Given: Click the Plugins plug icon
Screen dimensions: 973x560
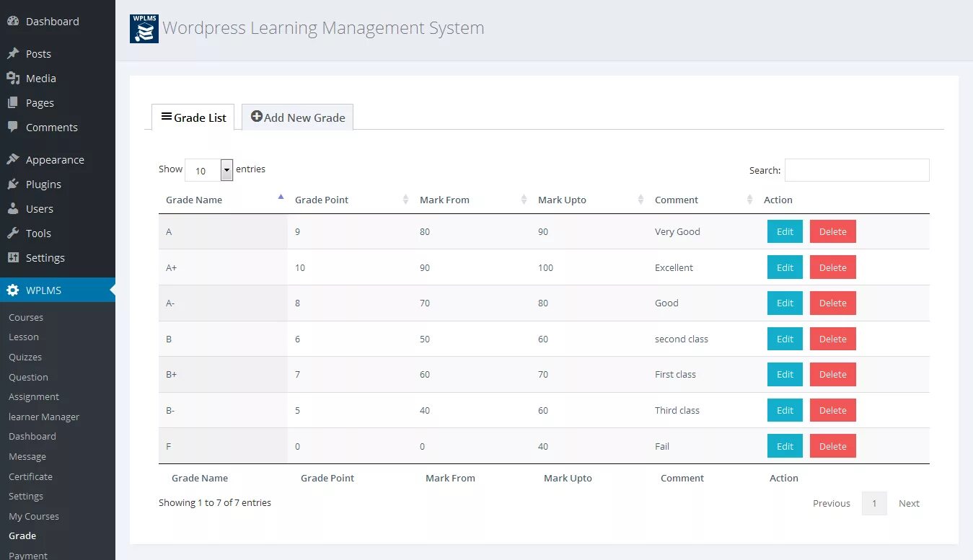Looking at the screenshot, I should point(13,184).
